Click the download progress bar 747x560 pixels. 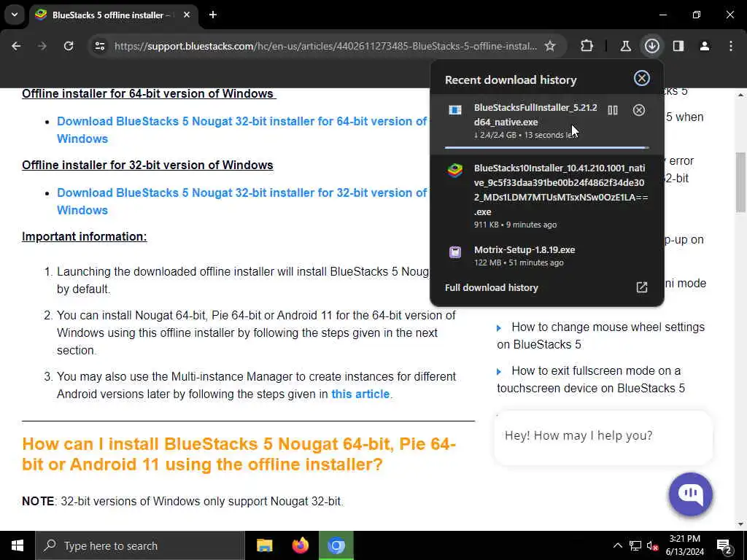[546, 147]
